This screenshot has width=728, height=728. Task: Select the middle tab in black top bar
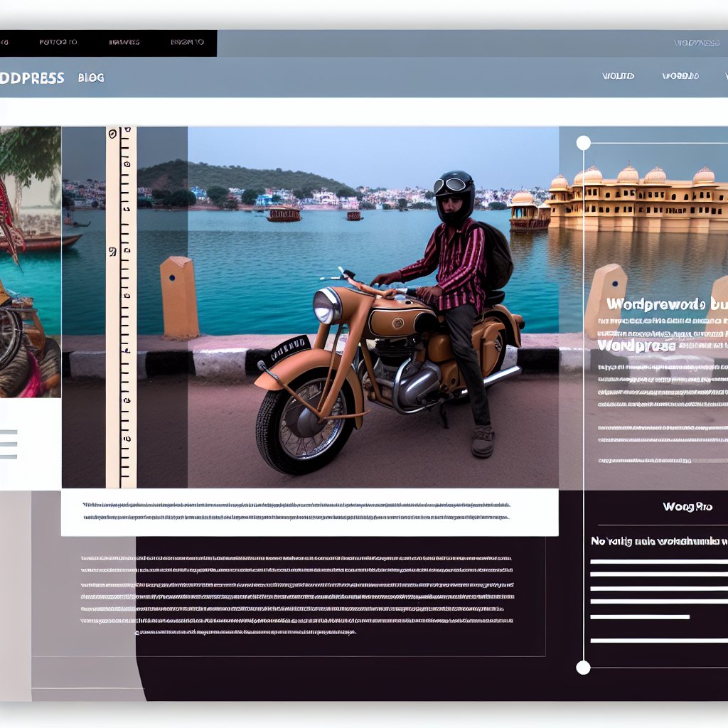(x=124, y=43)
